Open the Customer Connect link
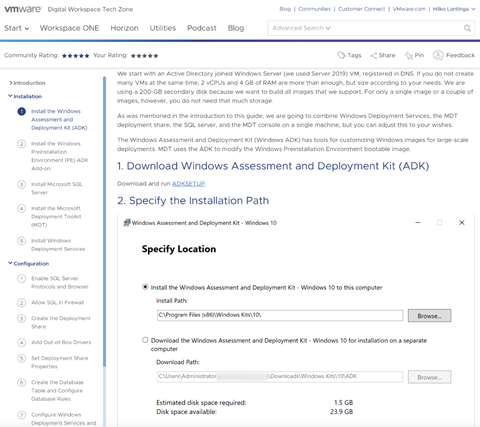The height and width of the screenshot is (427, 480). coord(361,9)
